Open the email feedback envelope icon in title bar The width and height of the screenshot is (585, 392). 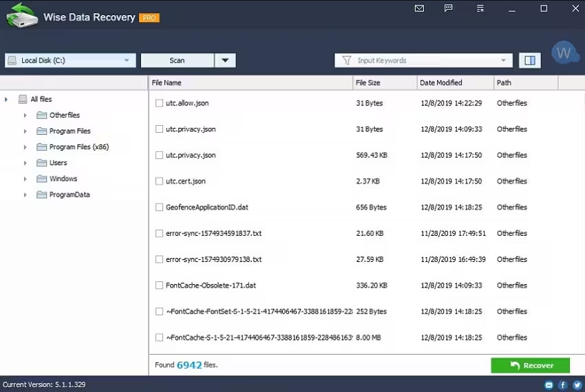point(419,8)
